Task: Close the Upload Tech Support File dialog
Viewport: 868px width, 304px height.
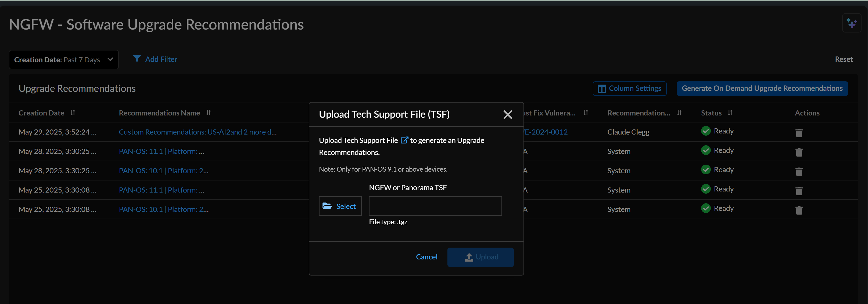Action: [x=507, y=114]
